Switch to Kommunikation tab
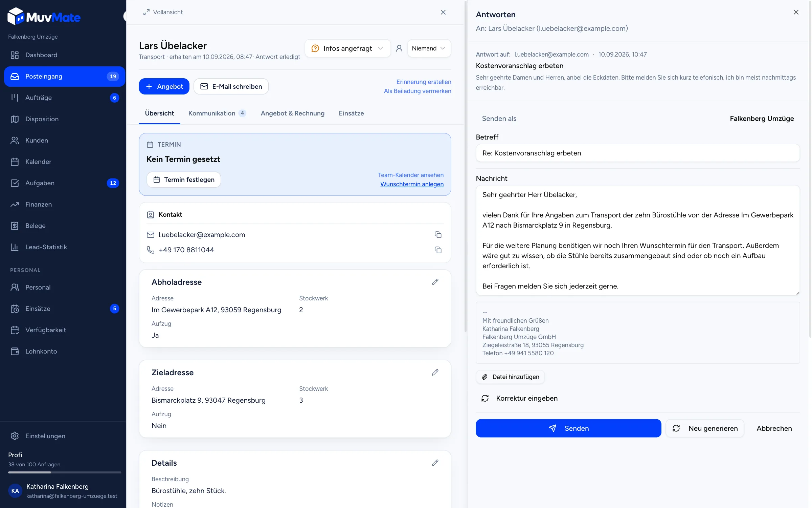The height and width of the screenshot is (508, 812). [217, 113]
